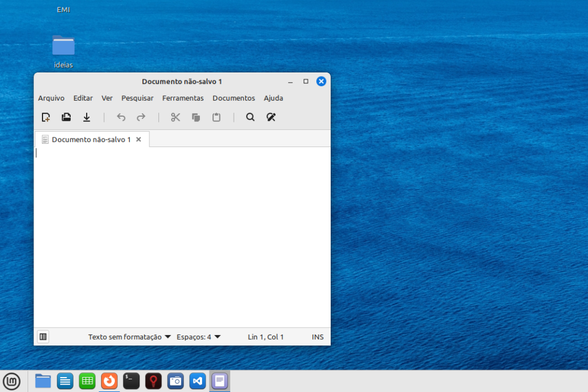The height and width of the screenshot is (392, 588).
Task: Click the scissors cut icon
Action: [x=176, y=117]
